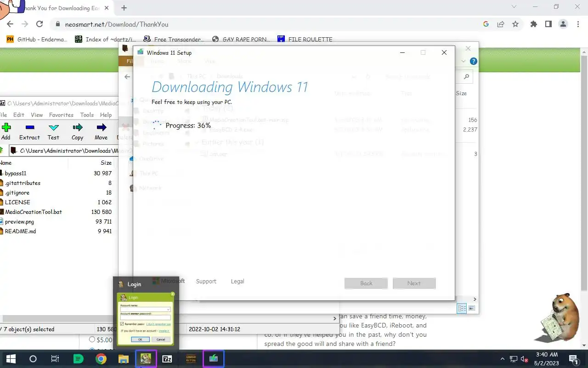Open the FILE ROULETTE bookmark
This screenshot has width=588, height=368.
(x=305, y=40)
